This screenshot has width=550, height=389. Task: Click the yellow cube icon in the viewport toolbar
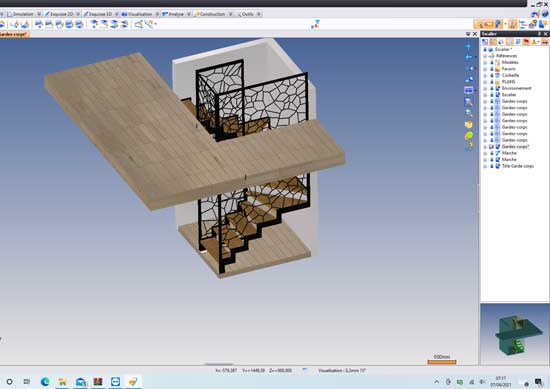(468, 125)
